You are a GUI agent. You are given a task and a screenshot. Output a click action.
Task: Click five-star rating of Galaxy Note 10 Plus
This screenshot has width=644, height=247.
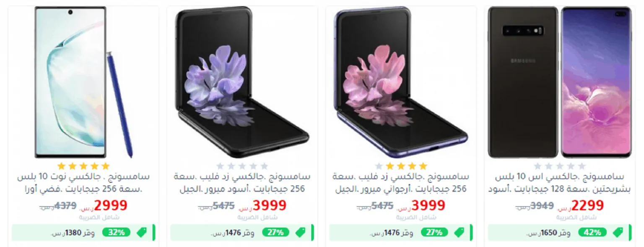point(83,166)
